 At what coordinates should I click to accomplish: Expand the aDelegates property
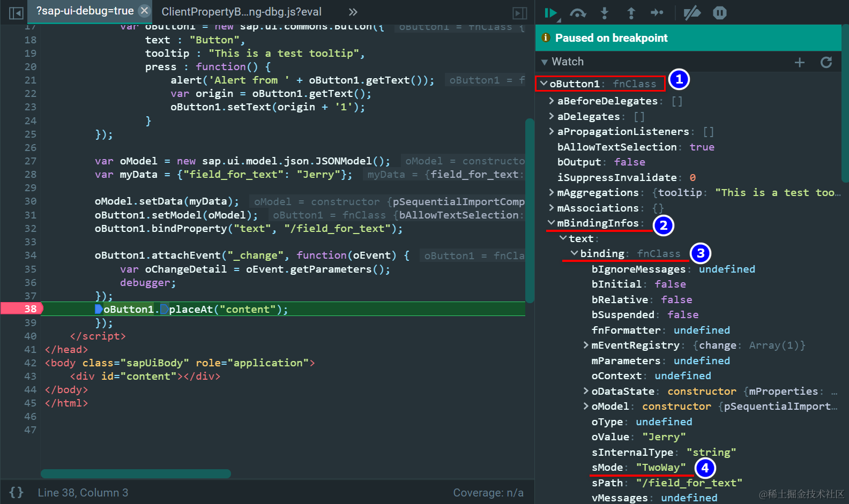552,116
